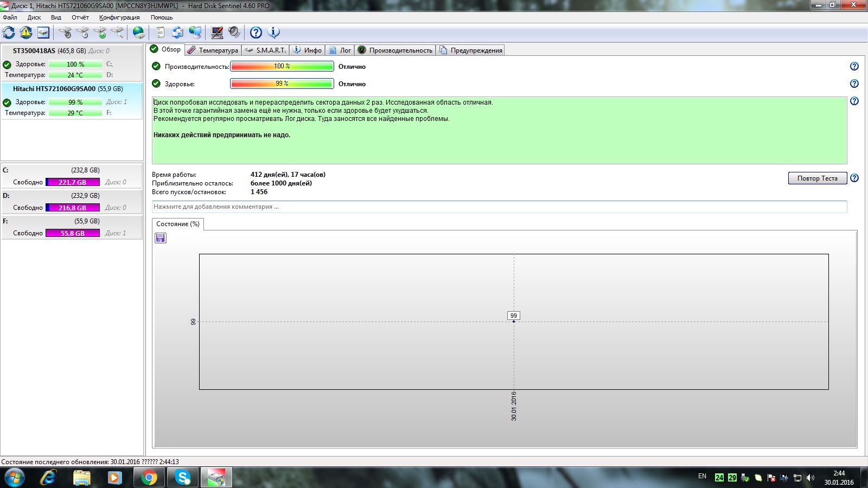This screenshot has width=868, height=488.
Task: Click the F: free space bar 55,8 GB
Action: pos(73,233)
